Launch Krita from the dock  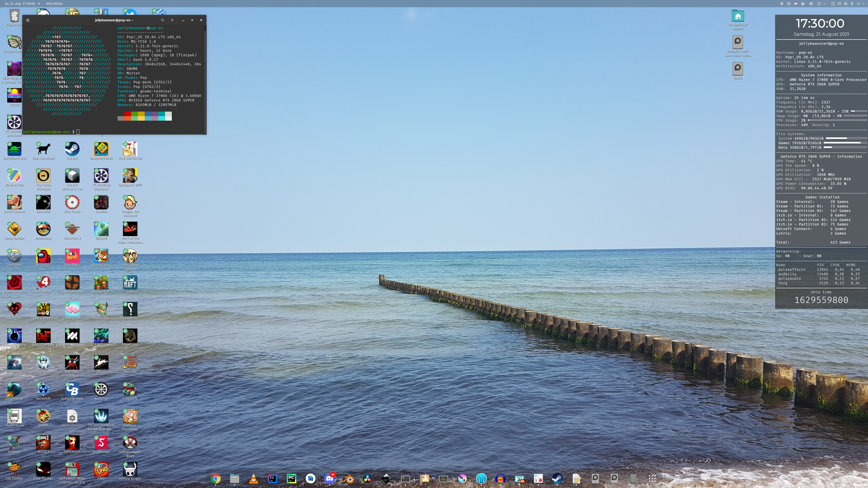click(x=462, y=478)
